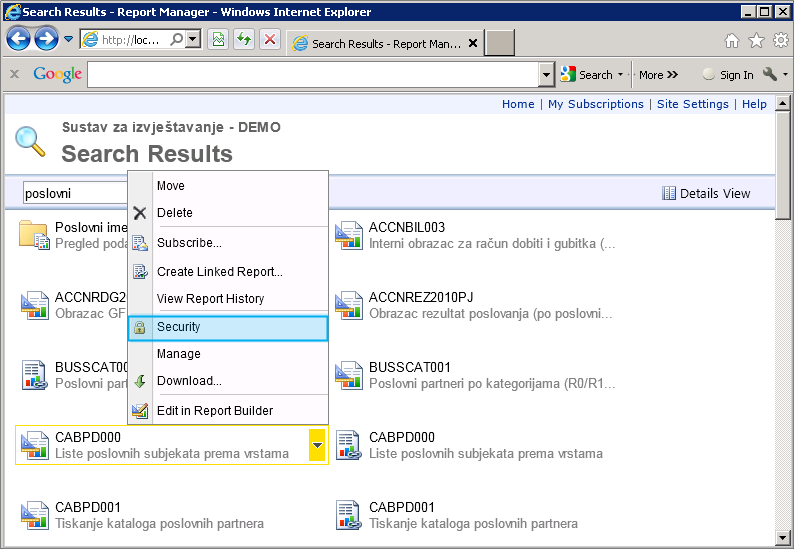
Task: Open the Poslovni folder icon
Action: point(34,235)
